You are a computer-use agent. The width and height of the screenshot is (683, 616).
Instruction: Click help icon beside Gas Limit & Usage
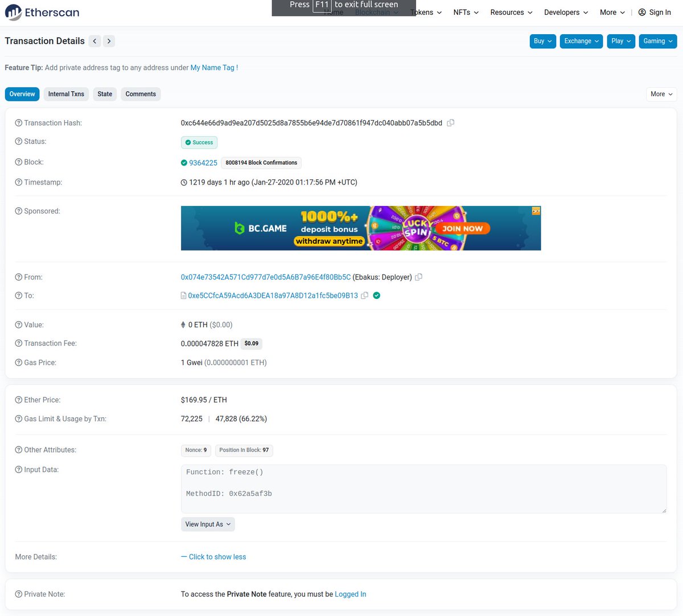(x=19, y=418)
